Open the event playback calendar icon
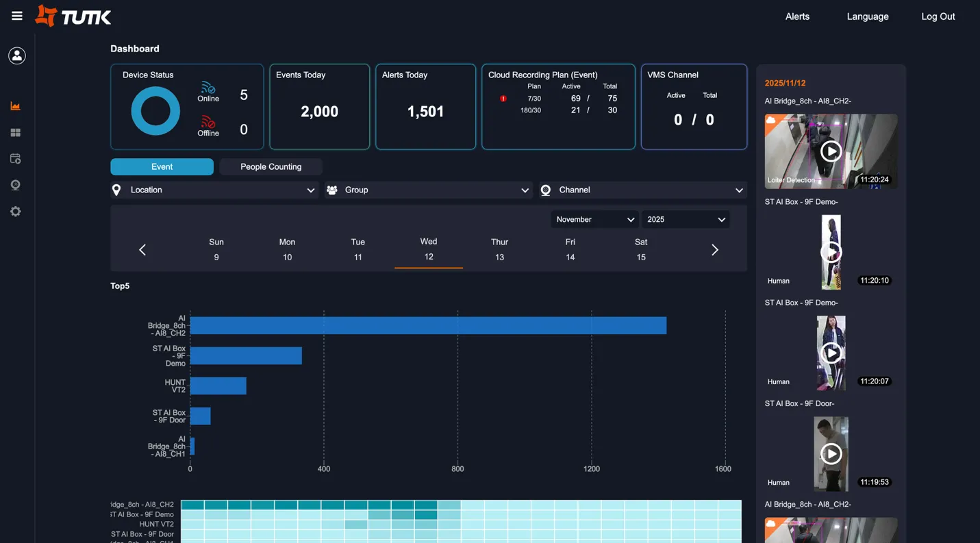Viewport: 980px width, 543px height. click(15, 158)
